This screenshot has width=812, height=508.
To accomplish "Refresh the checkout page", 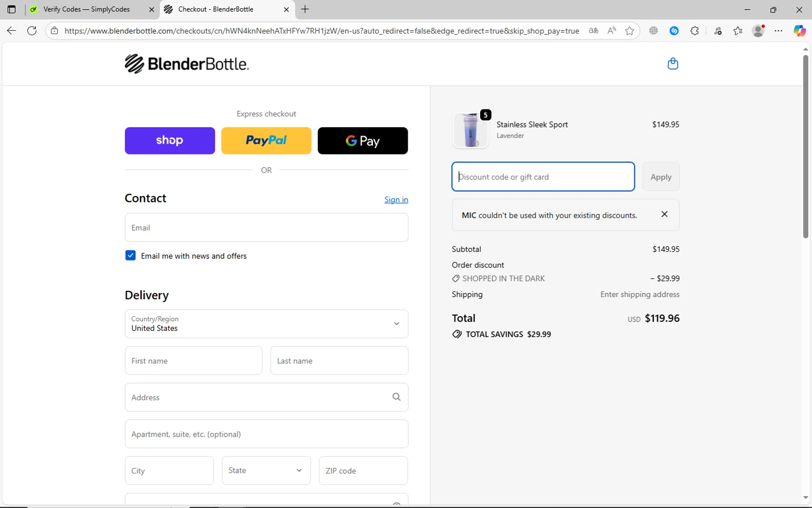I will 32,31.
